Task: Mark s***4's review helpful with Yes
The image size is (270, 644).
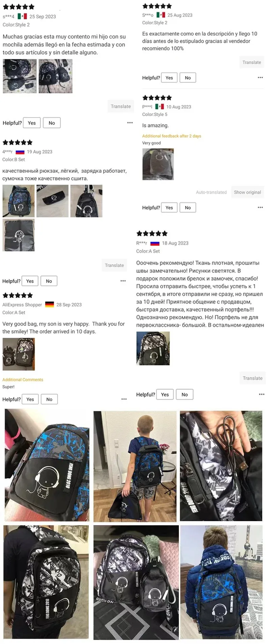Action: tap(32, 123)
